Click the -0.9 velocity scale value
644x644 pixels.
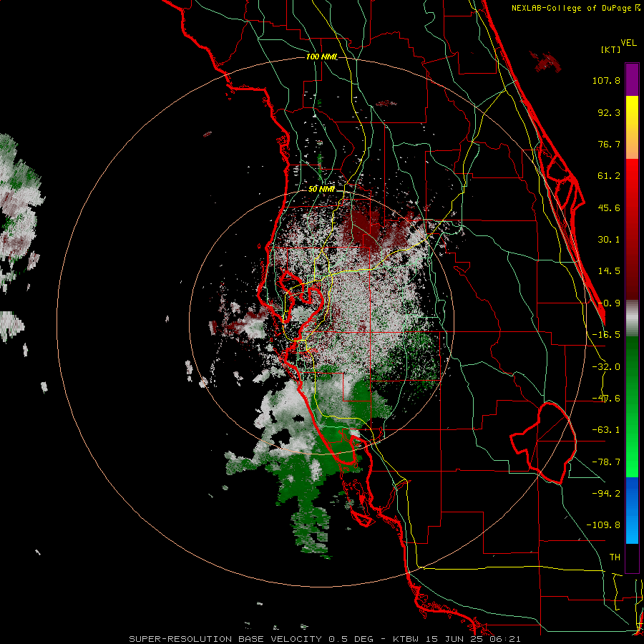click(x=609, y=303)
